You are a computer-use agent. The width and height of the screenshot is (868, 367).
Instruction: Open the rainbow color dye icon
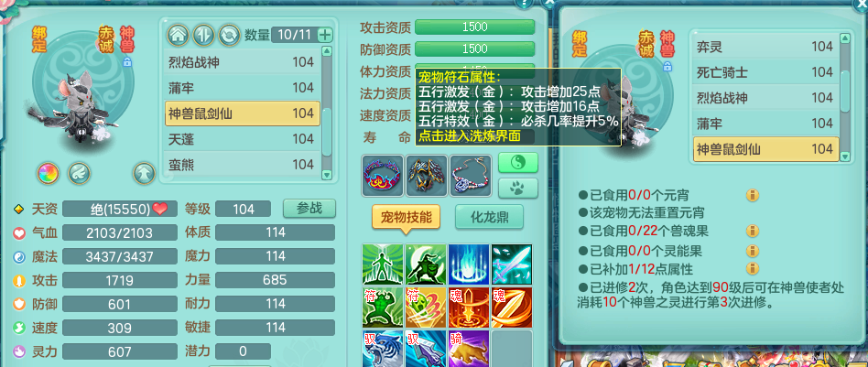[x=49, y=173]
